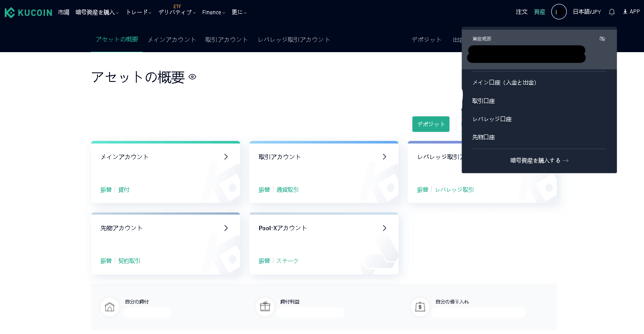Screen dimensions: 644x334
Task: Click the green デポジット button
Action: [431, 124]
